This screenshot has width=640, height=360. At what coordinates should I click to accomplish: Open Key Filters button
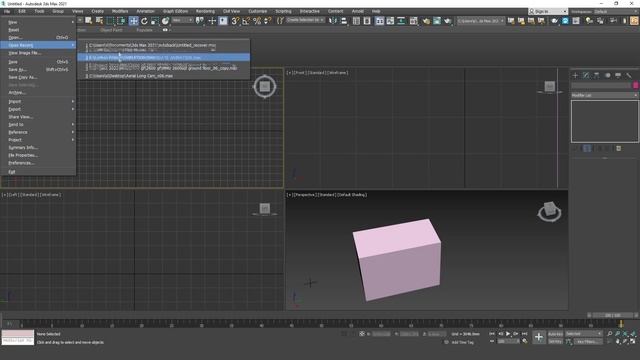[588, 341]
